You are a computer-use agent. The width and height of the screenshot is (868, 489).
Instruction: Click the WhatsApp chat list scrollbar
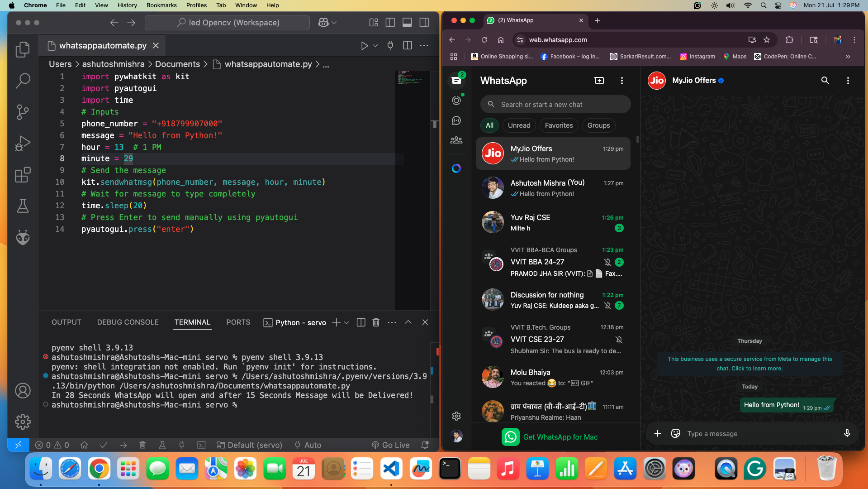[x=637, y=139]
